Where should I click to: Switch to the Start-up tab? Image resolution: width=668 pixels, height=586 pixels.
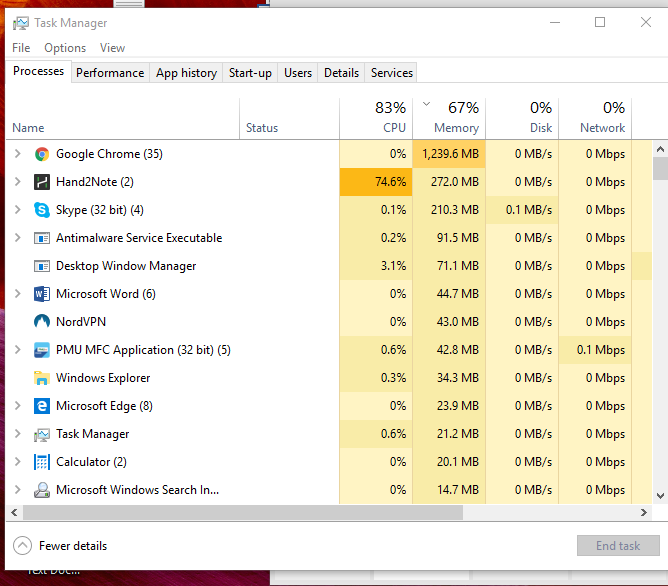(x=250, y=73)
